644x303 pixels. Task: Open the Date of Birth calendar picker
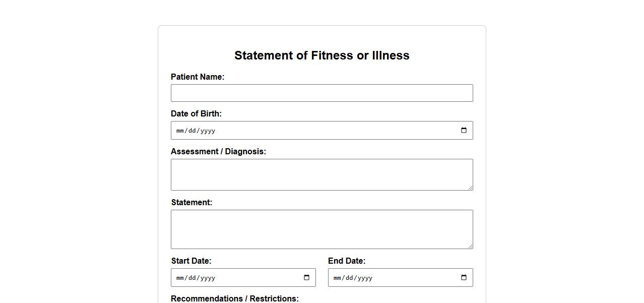(464, 131)
